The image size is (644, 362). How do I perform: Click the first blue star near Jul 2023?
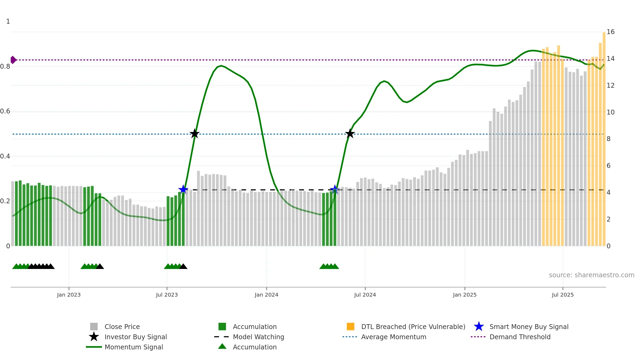[x=183, y=190]
